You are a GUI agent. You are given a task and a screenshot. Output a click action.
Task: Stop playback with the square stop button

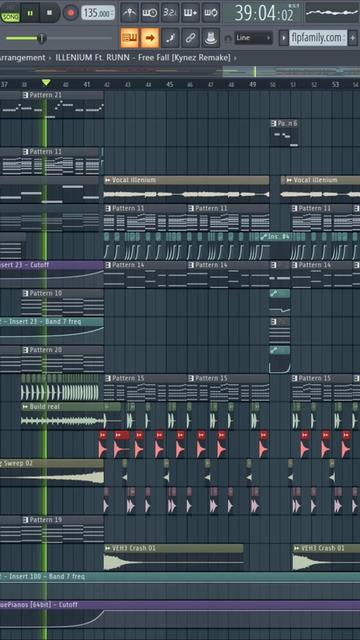(x=49, y=13)
